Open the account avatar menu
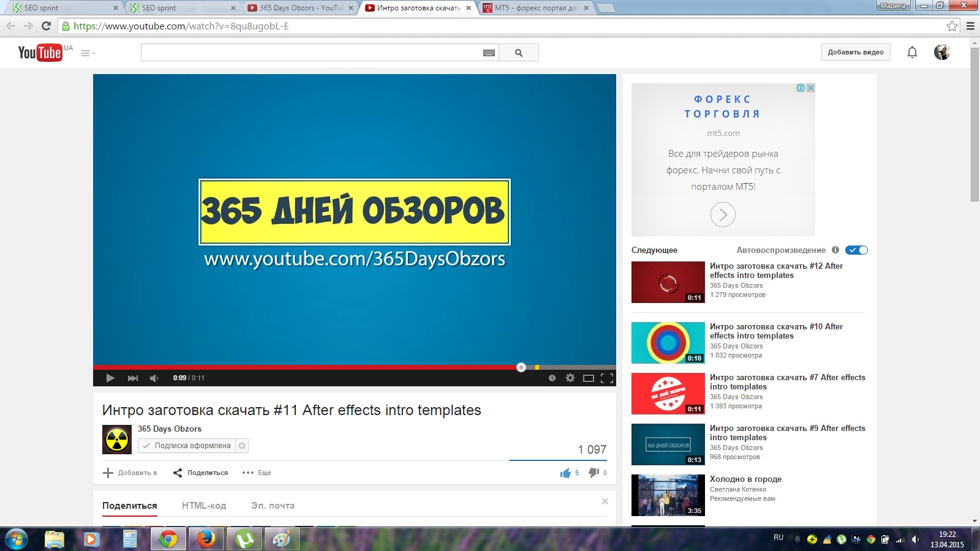 (942, 52)
